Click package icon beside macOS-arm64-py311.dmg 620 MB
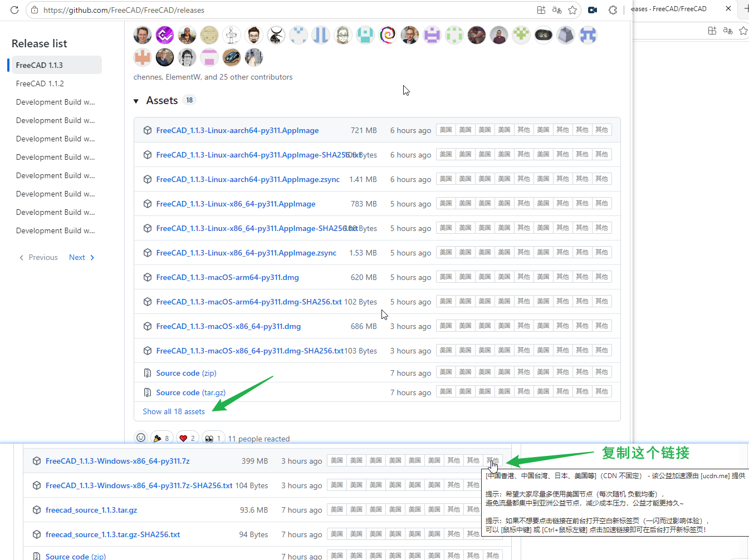This screenshot has width=749, height=560. 148,277
